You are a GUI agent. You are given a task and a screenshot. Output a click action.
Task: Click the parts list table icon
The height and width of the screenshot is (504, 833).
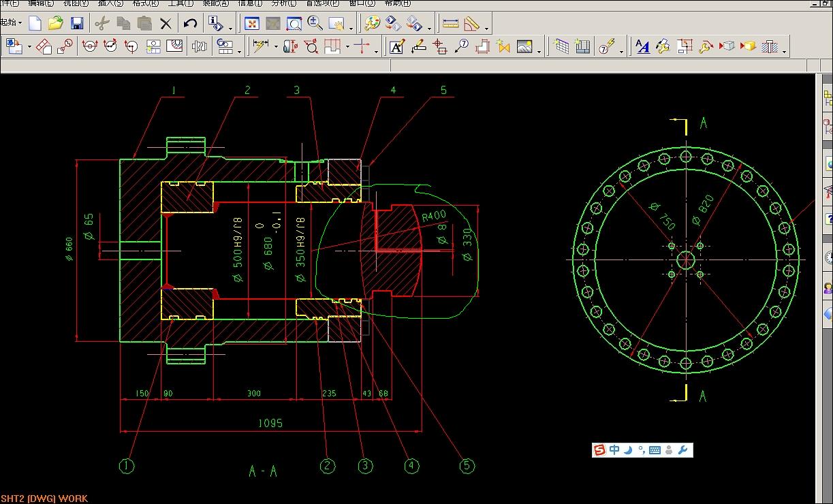582,46
